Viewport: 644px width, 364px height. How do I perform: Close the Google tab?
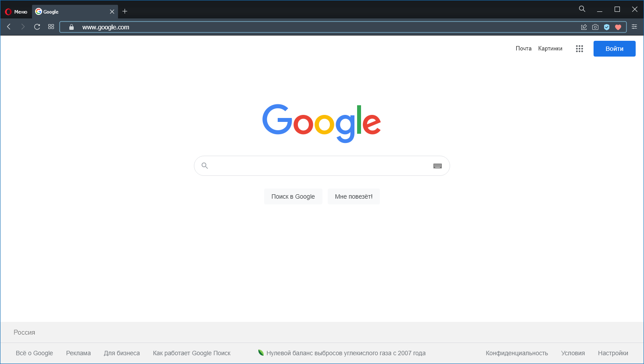112,12
